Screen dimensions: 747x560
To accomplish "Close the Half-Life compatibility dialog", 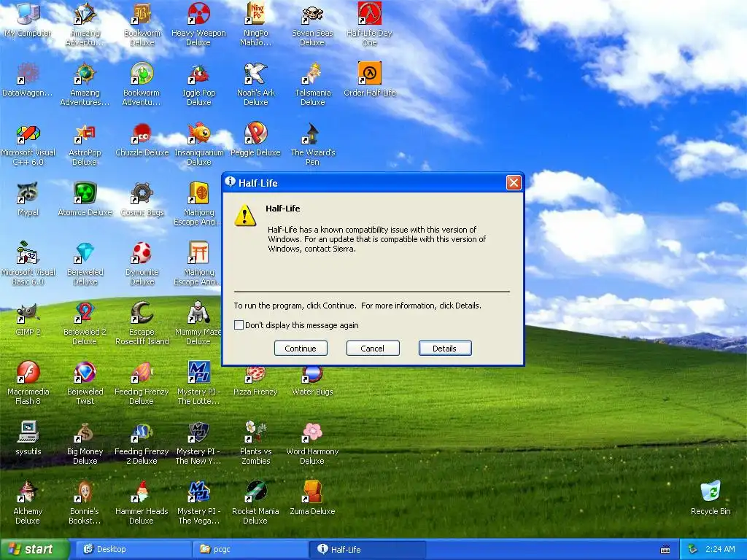I will coord(513,182).
